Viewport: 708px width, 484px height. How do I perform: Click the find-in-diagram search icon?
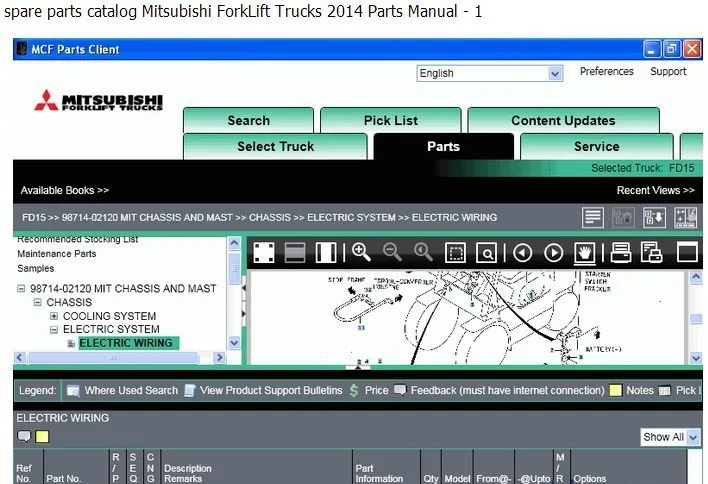[486, 253]
